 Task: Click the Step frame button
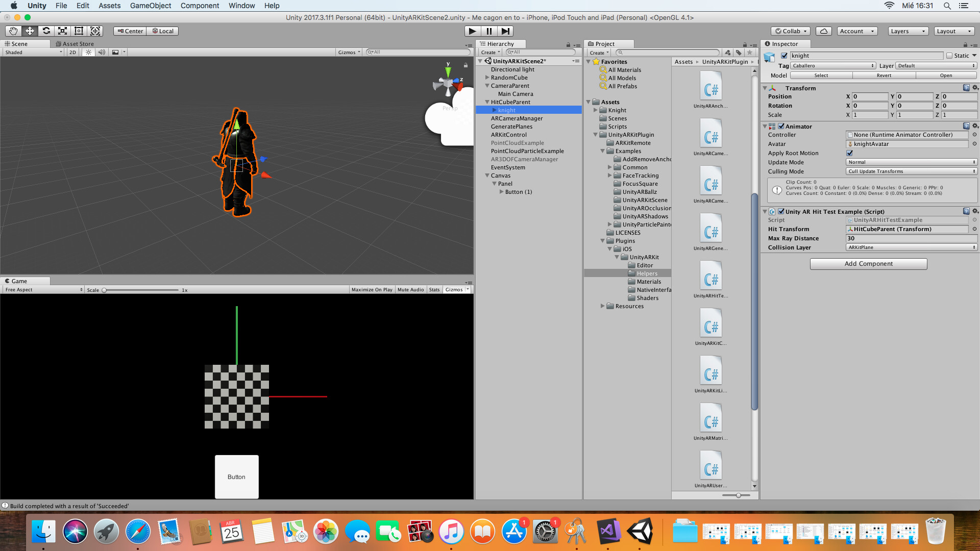pyautogui.click(x=505, y=31)
